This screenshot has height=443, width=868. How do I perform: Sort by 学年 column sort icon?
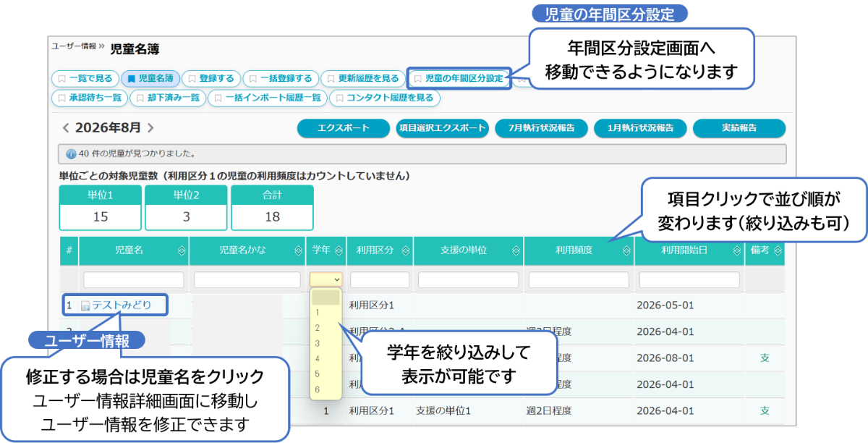pos(338,250)
